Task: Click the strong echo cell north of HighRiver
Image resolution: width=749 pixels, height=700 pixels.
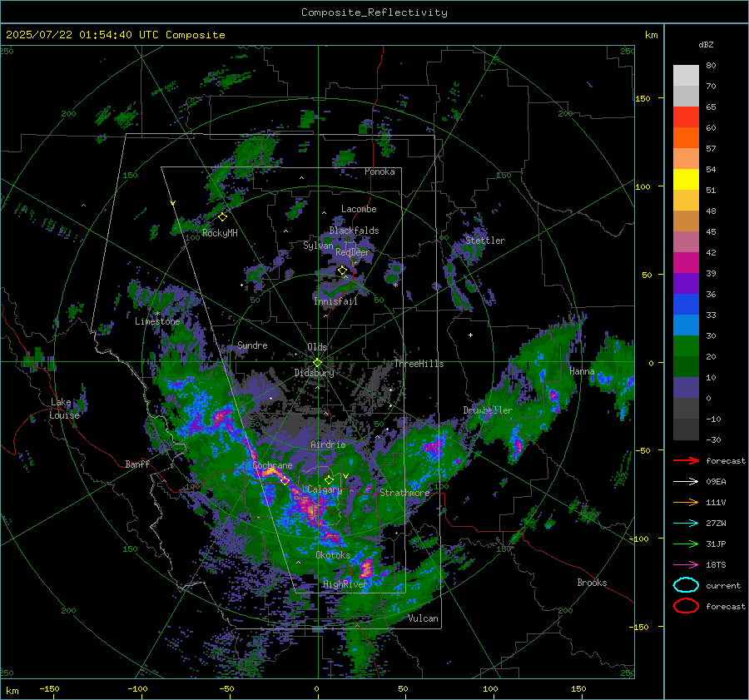Action: pos(366,568)
